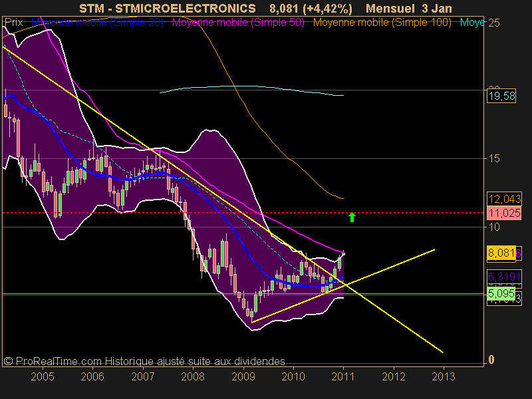Click the 2008 label on time axis
The height and width of the screenshot is (399, 532).
tap(193, 376)
